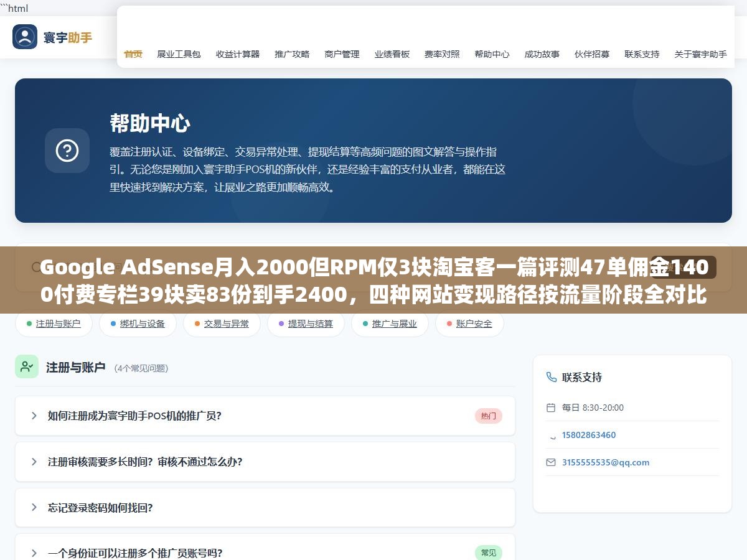Select the 绑机与设备 category chip
The width and height of the screenshot is (747, 560).
[138, 324]
